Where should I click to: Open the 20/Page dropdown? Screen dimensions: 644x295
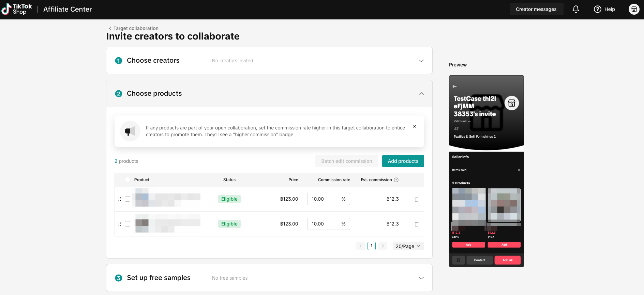point(408,246)
